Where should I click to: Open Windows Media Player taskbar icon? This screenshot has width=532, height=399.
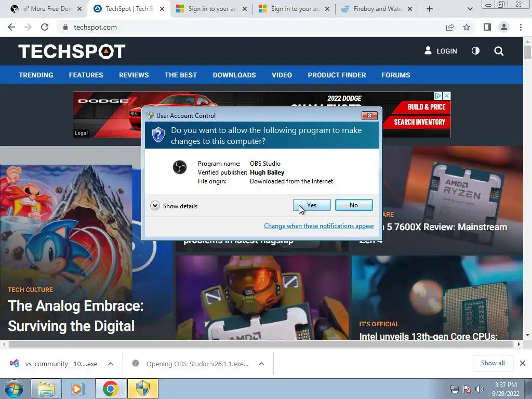coord(78,389)
